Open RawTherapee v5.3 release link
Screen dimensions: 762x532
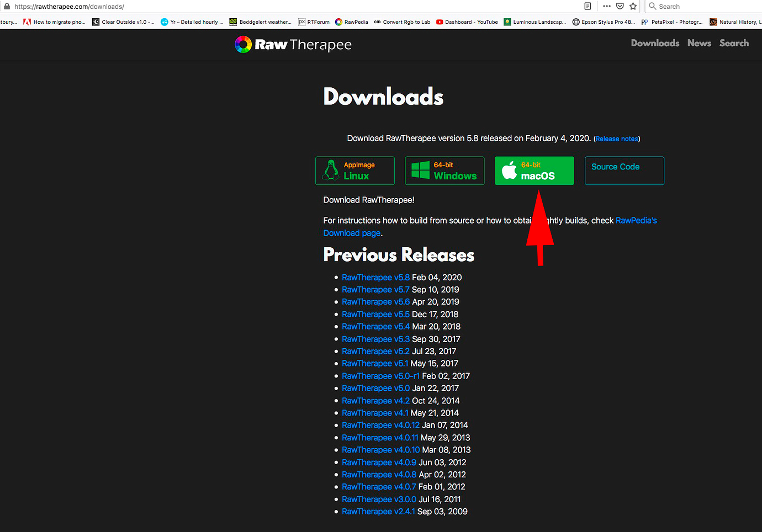tap(375, 339)
